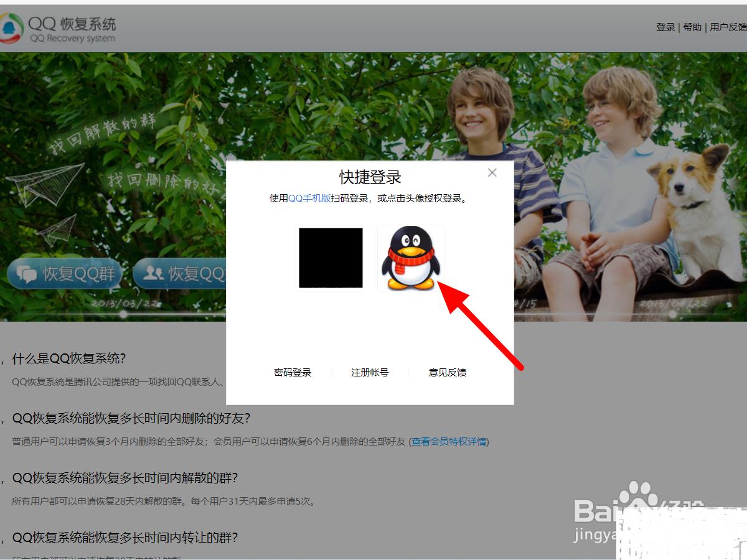
Task: Click the 2013/03/22 timeline date
Action: 125,303
